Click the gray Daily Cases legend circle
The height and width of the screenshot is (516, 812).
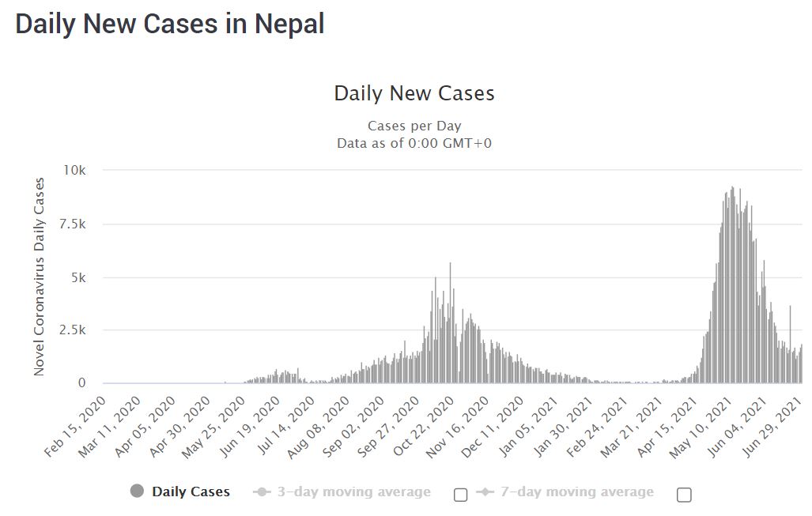[138, 492]
